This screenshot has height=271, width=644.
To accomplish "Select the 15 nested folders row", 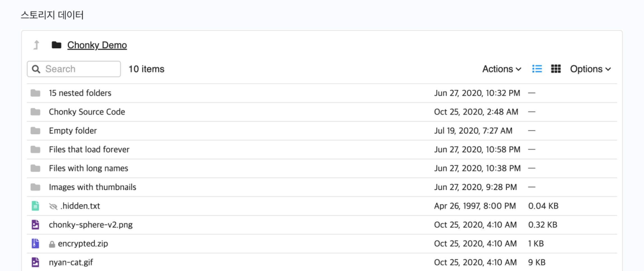I will [x=80, y=93].
